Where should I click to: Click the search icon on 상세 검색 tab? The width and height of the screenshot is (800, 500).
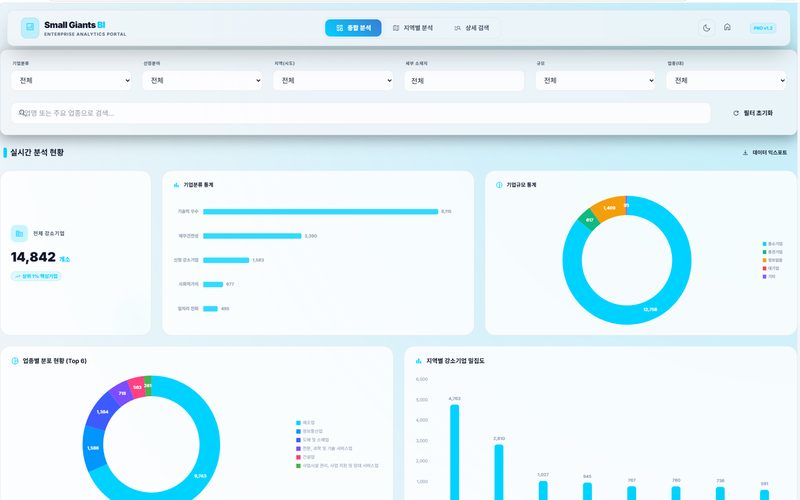point(457,28)
